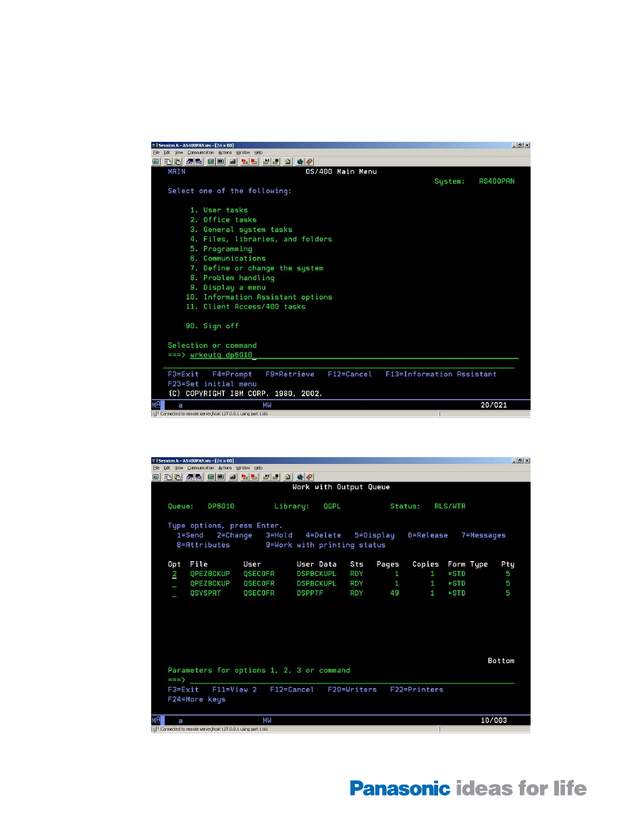Image resolution: width=644 pixels, height=834 pixels.
Task: Click F12=Cancel on OS/400 Main Menu
Action: (x=350, y=374)
